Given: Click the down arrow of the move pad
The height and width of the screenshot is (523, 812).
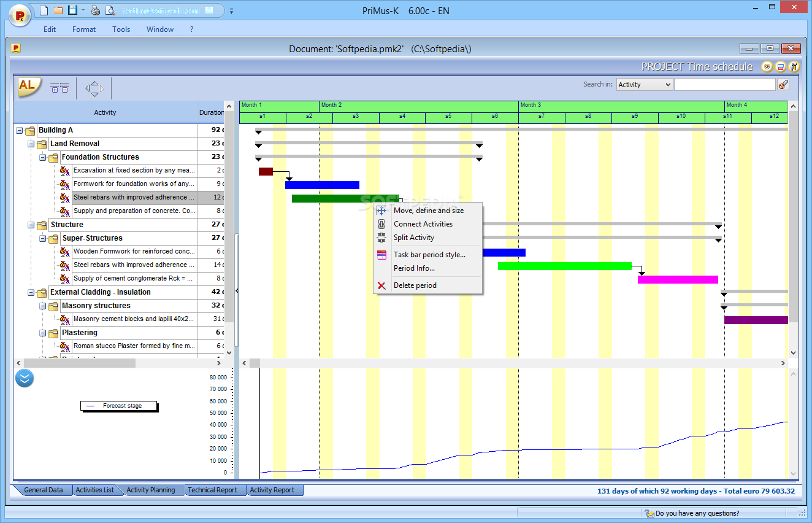Looking at the screenshot, I should (x=94, y=95).
